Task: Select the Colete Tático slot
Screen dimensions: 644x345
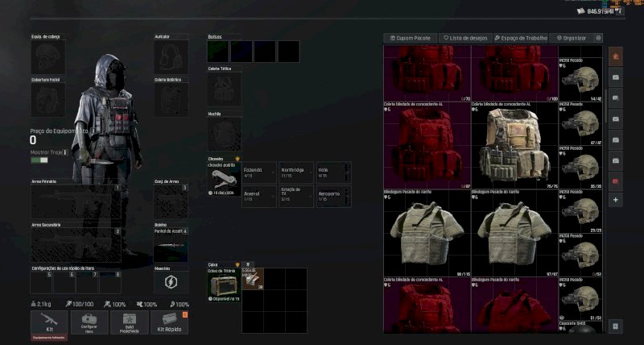Action: click(225, 89)
